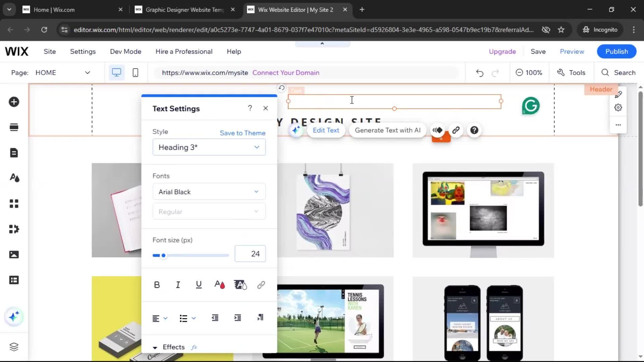This screenshot has height=362, width=644.
Task: Increase text indent
Action: click(237, 317)
